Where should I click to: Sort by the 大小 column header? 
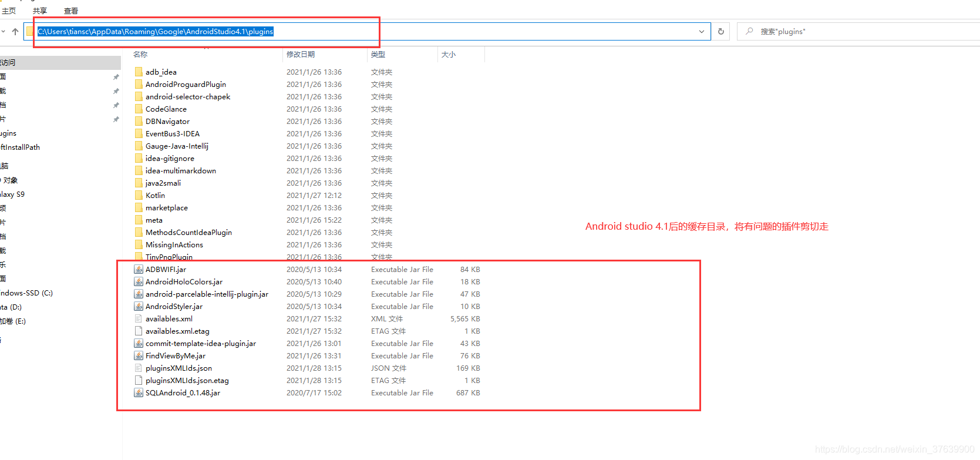pyautogui.click(x=449, y=54)
